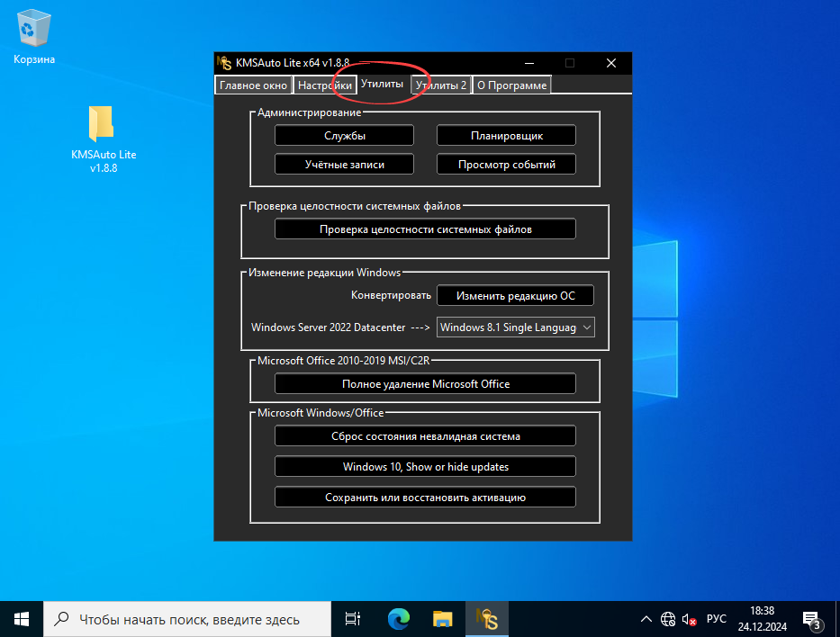
Task: Expand hidden icons in the system tray
Action: tap(646, 619)
